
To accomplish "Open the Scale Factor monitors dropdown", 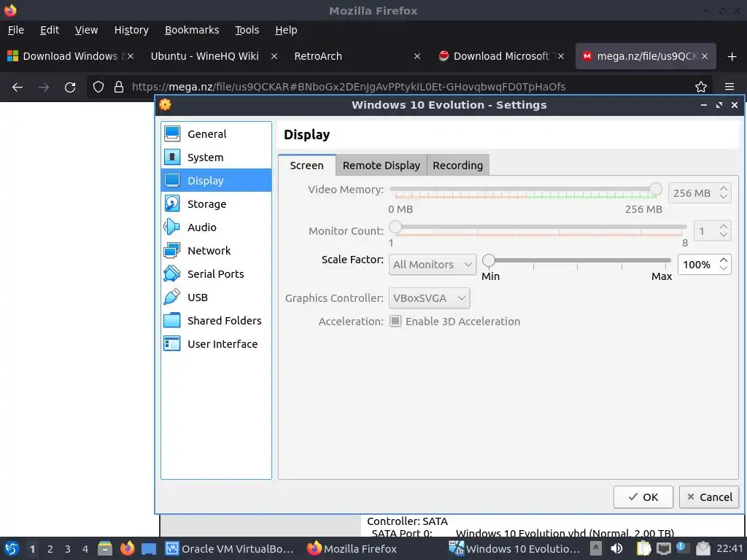I will 433,264.
